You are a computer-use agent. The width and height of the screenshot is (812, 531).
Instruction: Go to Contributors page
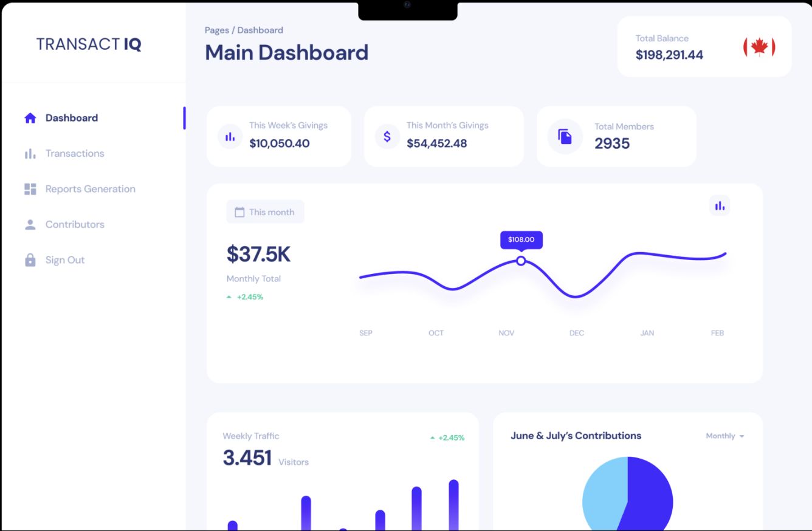[75, 225]
